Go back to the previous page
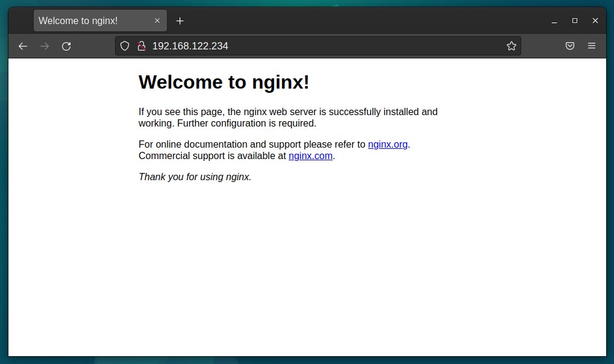The height and width of the screenshot is (364, 614). coord(23,46)
